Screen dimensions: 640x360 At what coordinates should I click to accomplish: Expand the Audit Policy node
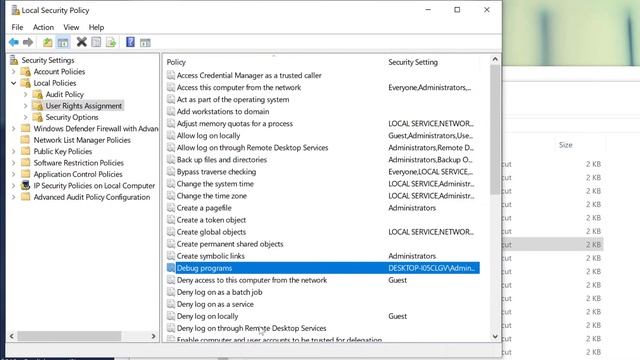(25, 94)
